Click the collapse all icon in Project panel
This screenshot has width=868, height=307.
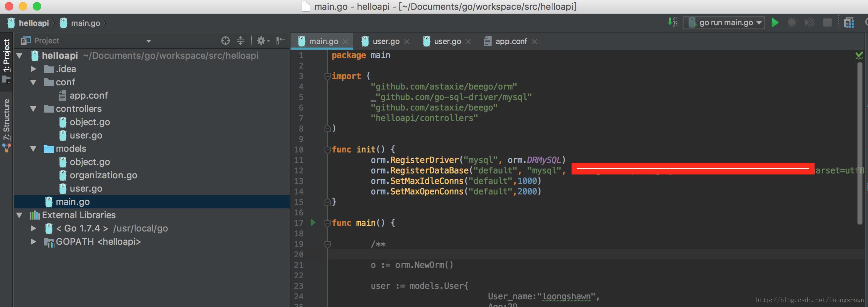tap(241, 41)
